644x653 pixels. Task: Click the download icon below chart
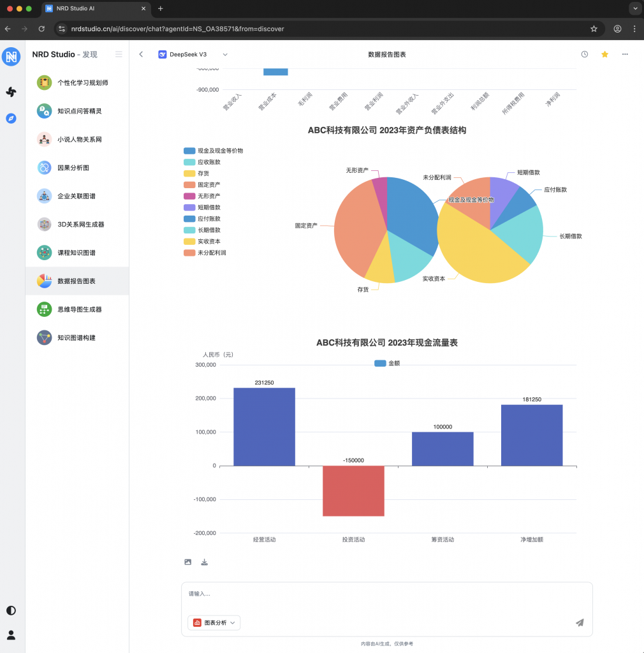[x=205, y=562]
